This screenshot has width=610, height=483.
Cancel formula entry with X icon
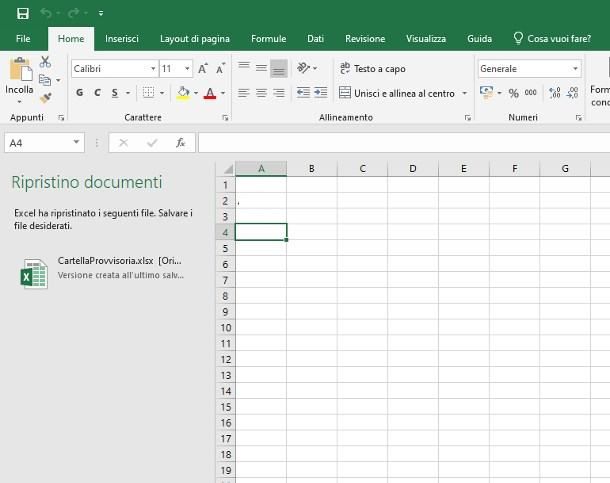click(124, 143)
